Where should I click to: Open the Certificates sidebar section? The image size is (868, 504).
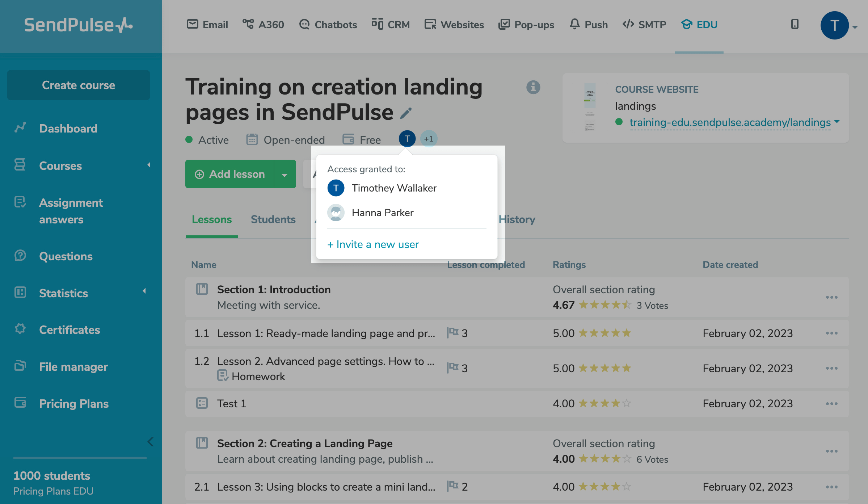(x=69, y=330)
